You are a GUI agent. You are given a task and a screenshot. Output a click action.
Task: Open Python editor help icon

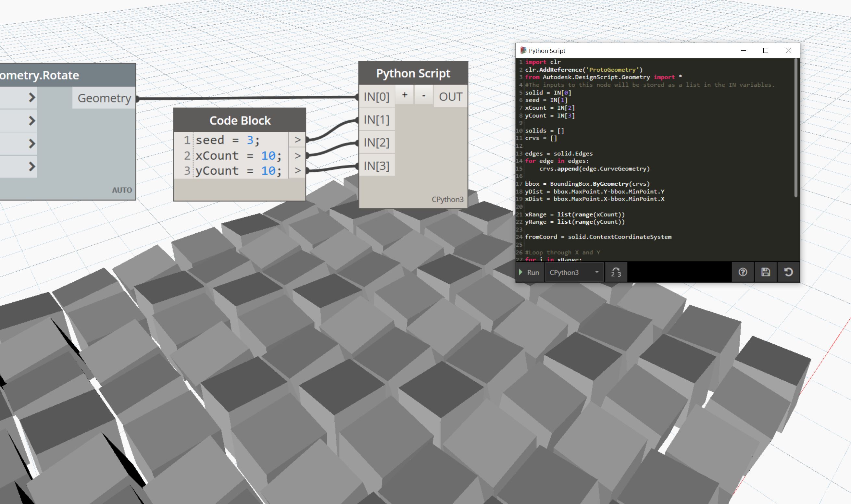tap(743, 272)
